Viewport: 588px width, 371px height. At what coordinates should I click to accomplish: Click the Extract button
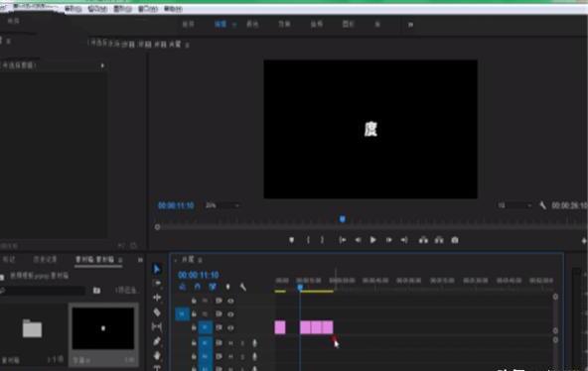(439, 240)
